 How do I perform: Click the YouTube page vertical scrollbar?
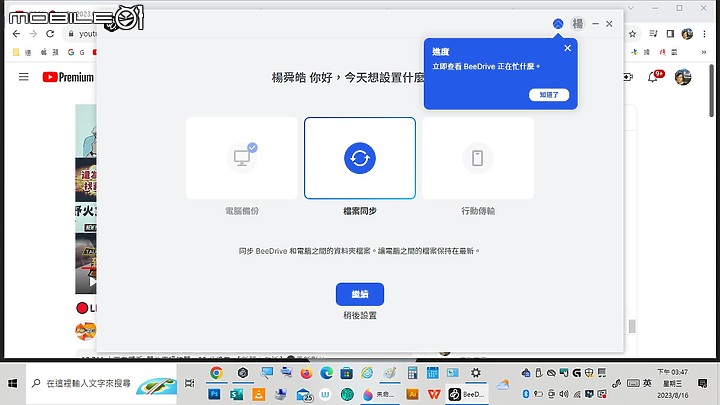click(712, 90)
